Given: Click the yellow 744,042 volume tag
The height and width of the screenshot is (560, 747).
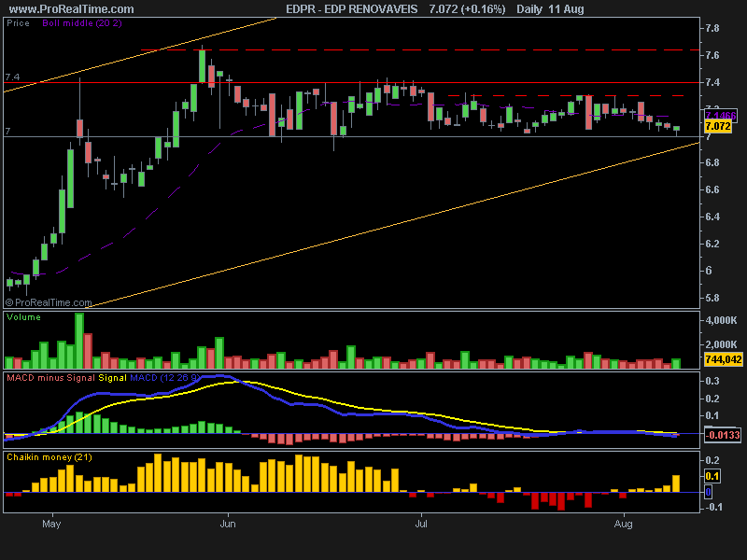Looking at the screenshot, I should point(723,359).
